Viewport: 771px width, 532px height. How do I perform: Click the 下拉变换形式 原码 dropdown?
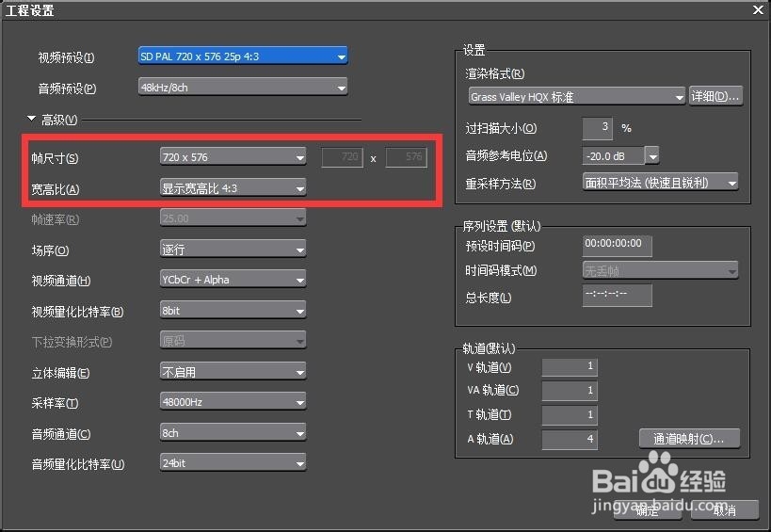coord(233,341)
